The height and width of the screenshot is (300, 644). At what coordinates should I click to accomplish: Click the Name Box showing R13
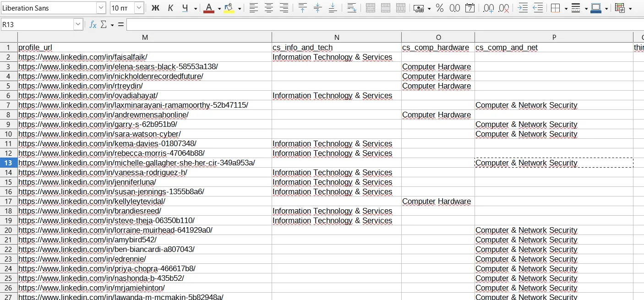pos(37,25)
